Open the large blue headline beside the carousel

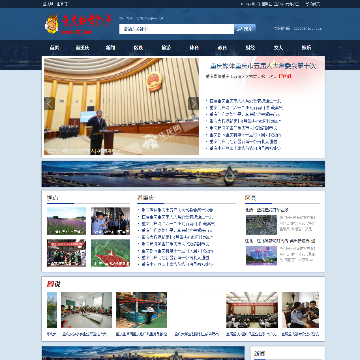click(263, 66)
